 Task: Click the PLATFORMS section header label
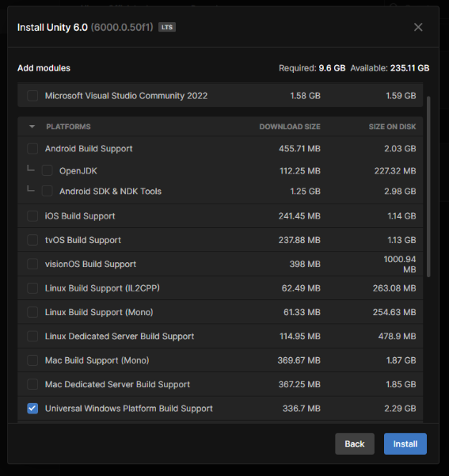tap(68, 127)
